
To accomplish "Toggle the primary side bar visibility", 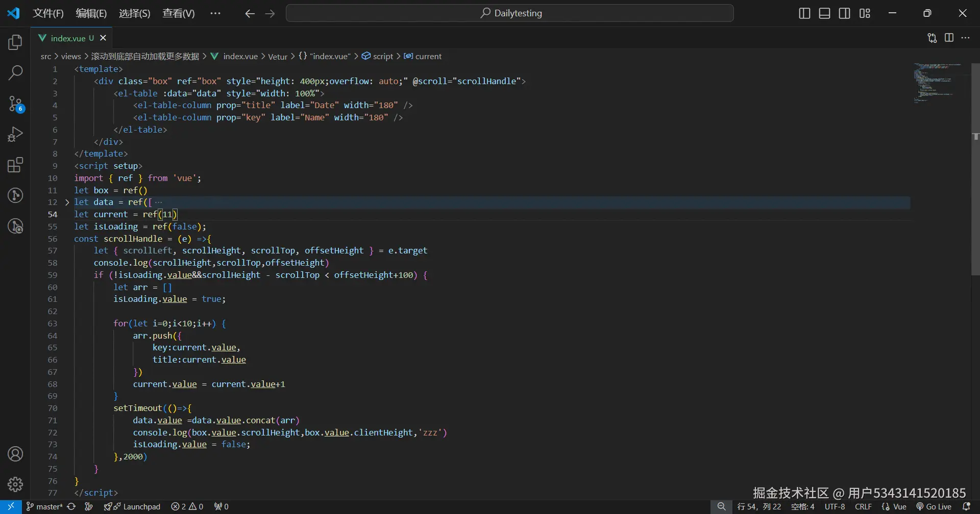I will click(x=804, y=13).
